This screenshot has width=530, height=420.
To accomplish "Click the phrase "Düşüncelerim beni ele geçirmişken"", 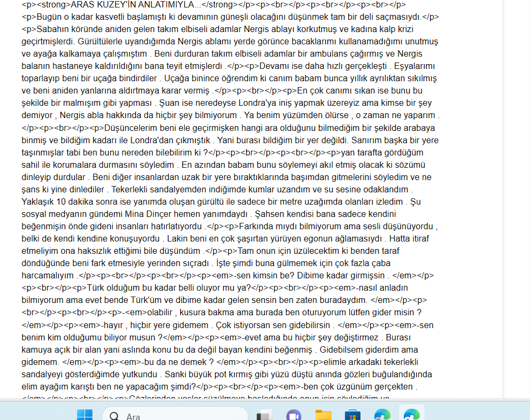I will pos(169,128).
